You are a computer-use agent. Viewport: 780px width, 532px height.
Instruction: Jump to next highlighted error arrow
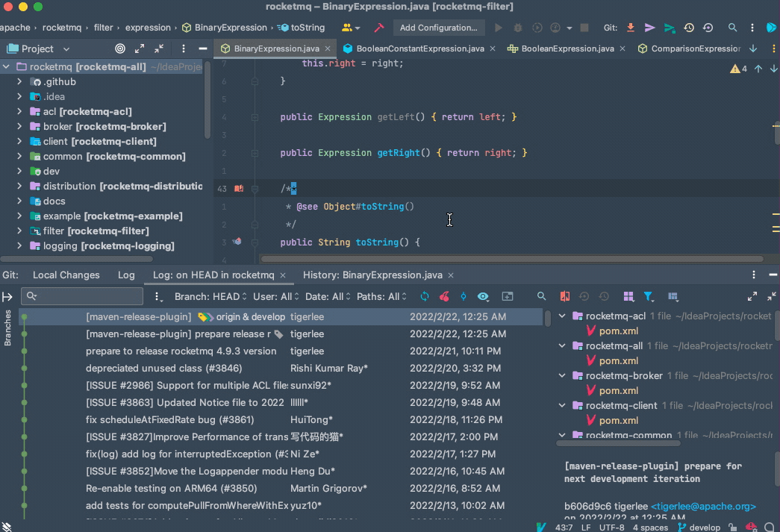click(773, 69)
